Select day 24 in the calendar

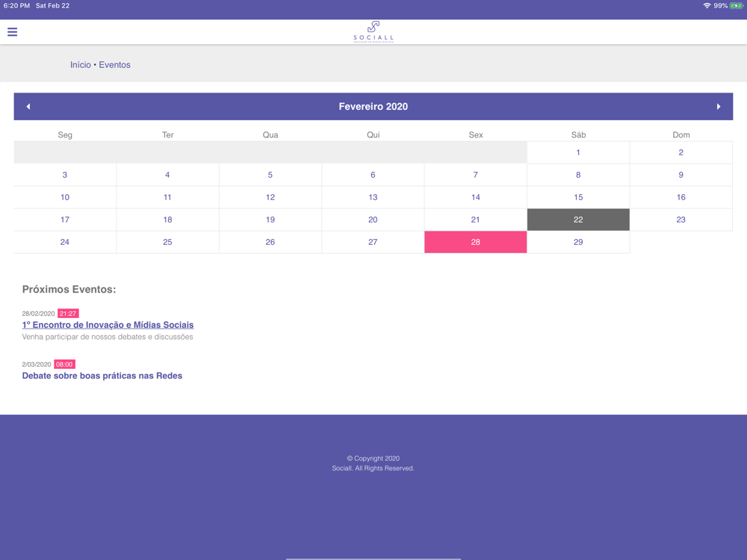(x=65, y=242)
